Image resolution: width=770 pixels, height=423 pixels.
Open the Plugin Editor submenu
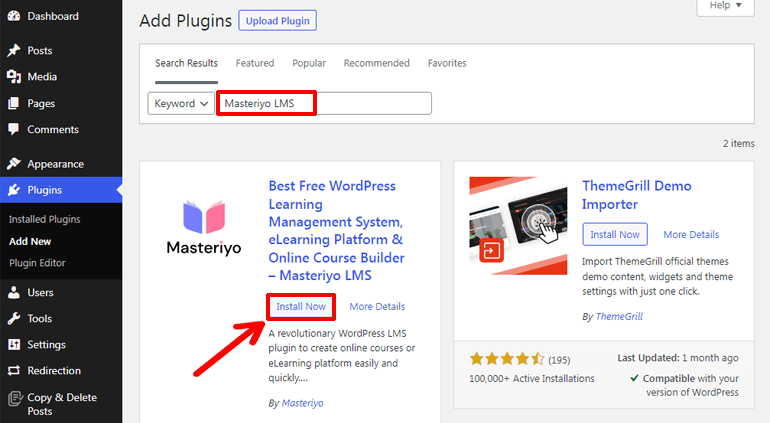(37, 263)
